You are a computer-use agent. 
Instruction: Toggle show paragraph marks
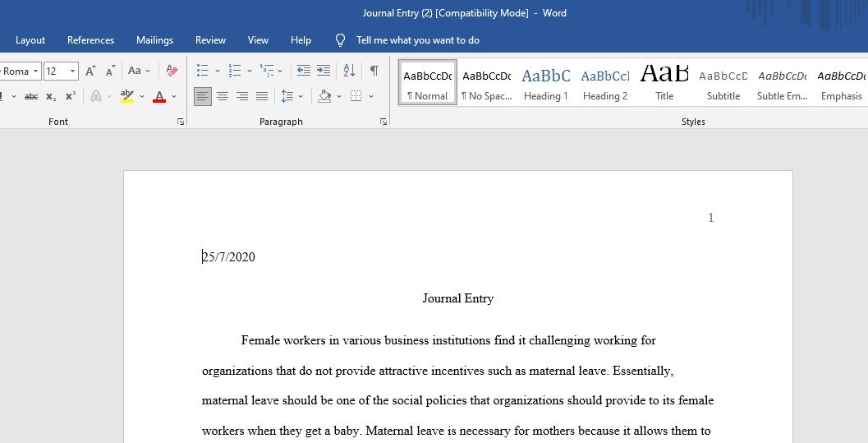374,71
